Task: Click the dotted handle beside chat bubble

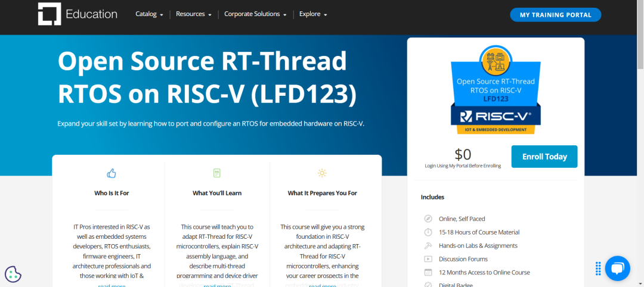Action: pos(598,268)
